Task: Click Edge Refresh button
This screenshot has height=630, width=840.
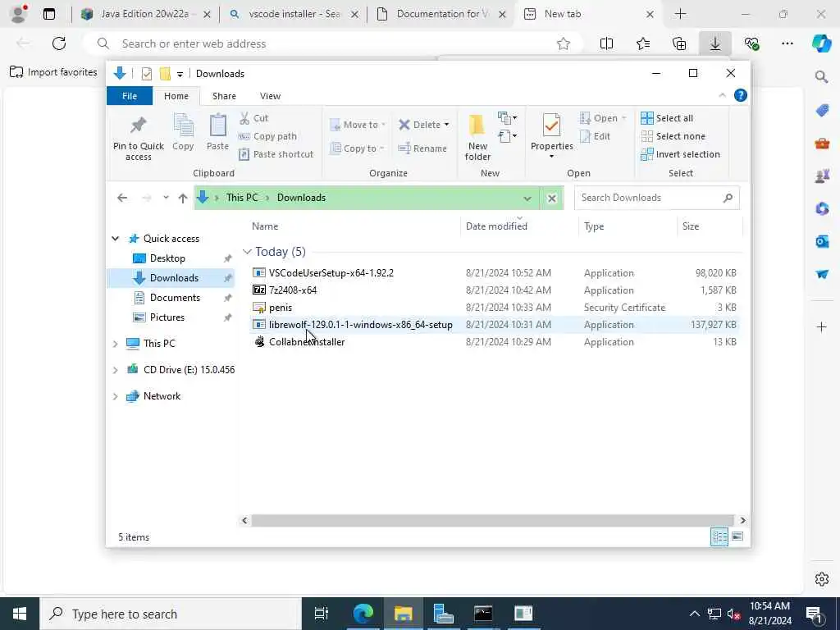Action: 59,43
